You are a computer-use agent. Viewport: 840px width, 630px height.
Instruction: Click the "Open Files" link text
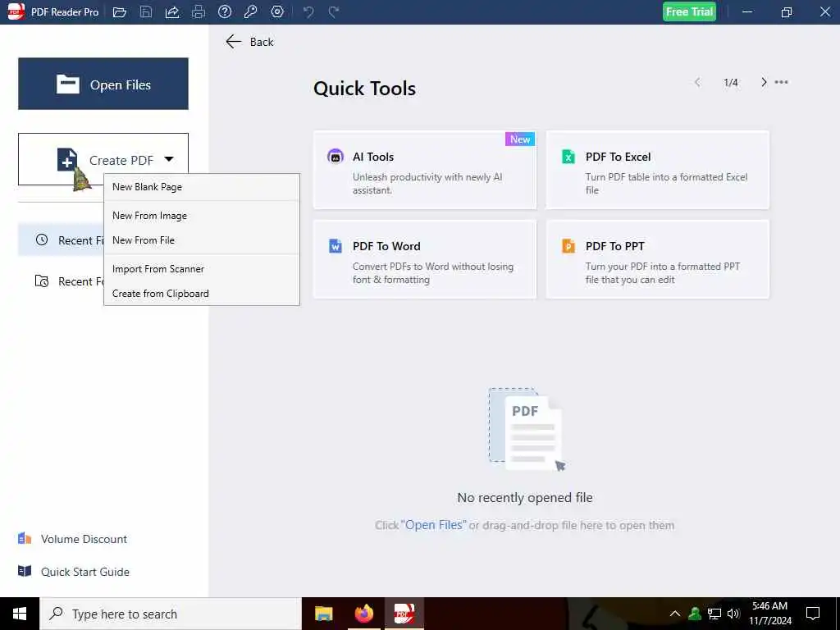click(434, 525)
